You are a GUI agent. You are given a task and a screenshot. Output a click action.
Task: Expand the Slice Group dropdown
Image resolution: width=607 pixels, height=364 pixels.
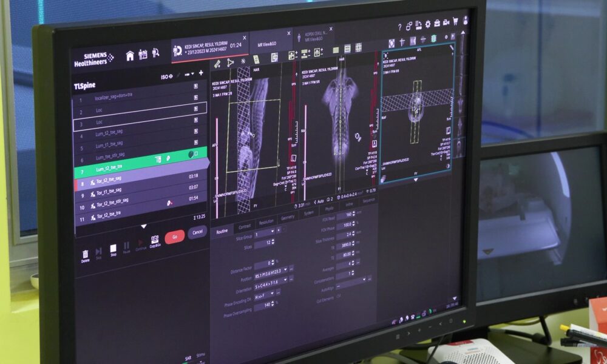271,232
